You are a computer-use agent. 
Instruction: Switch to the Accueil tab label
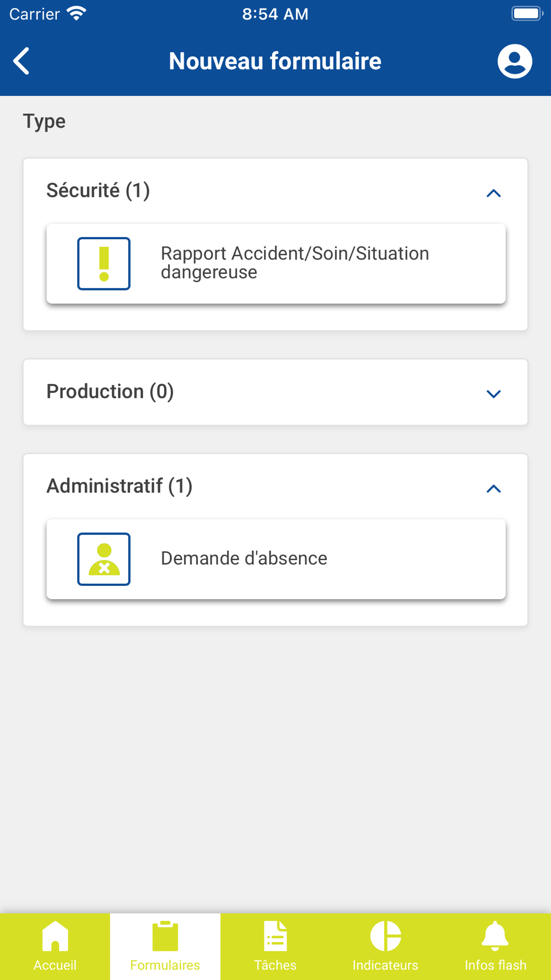coord(55,965)
